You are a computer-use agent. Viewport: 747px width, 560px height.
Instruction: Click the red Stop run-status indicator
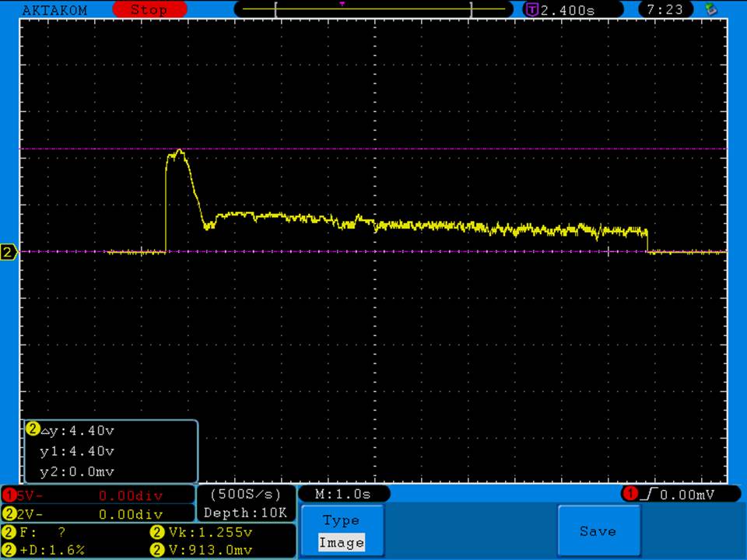149,10
